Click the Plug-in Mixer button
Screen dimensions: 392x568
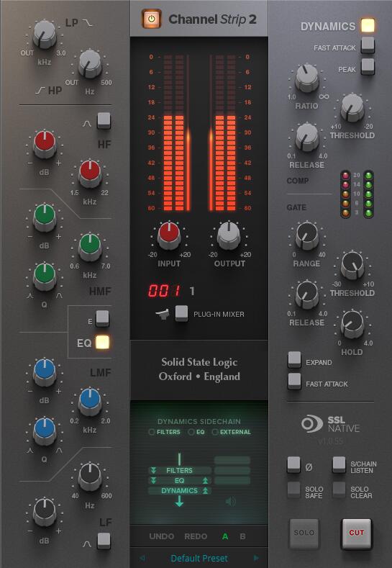click(181, 313)
